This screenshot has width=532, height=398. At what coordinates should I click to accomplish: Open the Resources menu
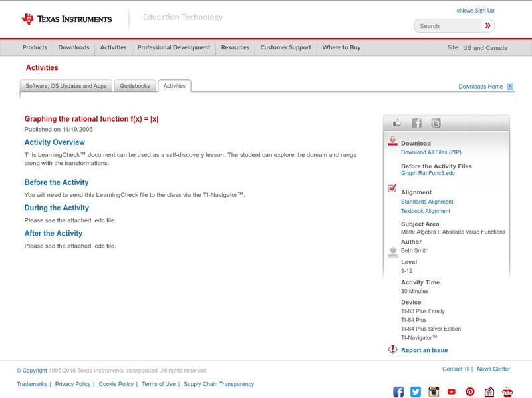[235, 47]
